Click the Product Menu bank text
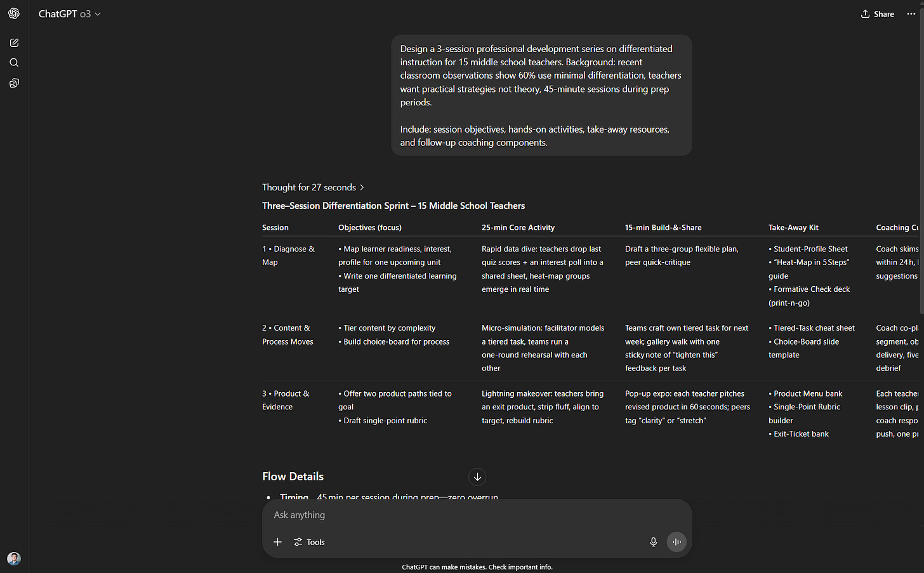Screen dimensions: 924x573 [808, 393]
